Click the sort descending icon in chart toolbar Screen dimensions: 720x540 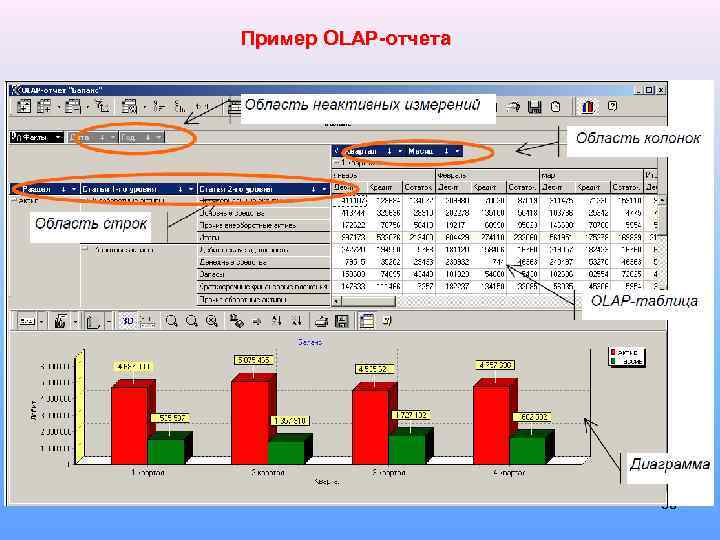click(297, 321)
